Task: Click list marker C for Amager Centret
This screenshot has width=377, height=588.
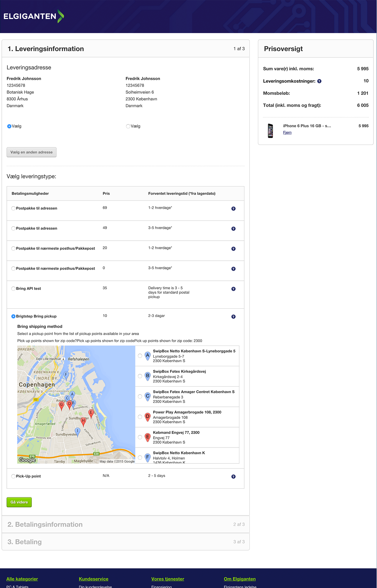Action: click(148, 397)
